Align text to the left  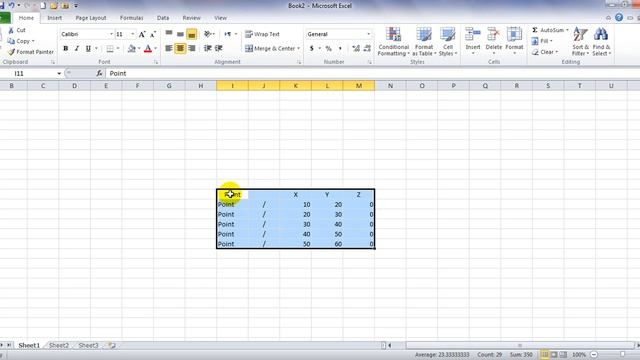click(169, 48)
